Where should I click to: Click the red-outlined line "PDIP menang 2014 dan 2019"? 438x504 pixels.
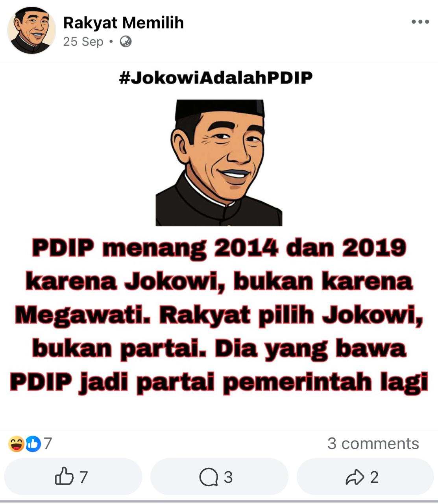(x=219, y=248)
